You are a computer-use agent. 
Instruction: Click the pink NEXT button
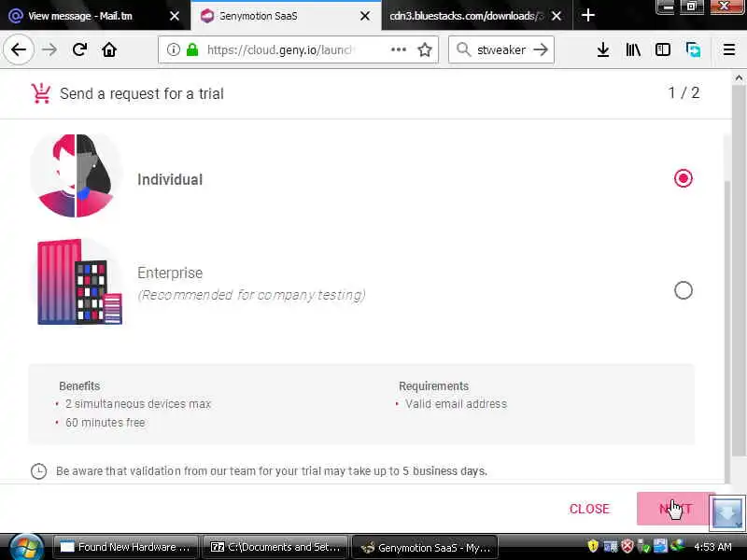(x=675, y=509)
